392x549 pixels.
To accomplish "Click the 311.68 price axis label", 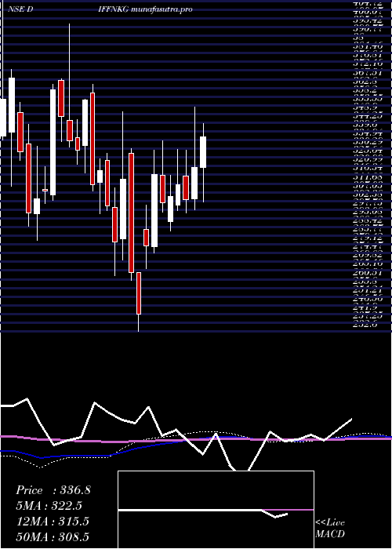I will click(368, 178).
